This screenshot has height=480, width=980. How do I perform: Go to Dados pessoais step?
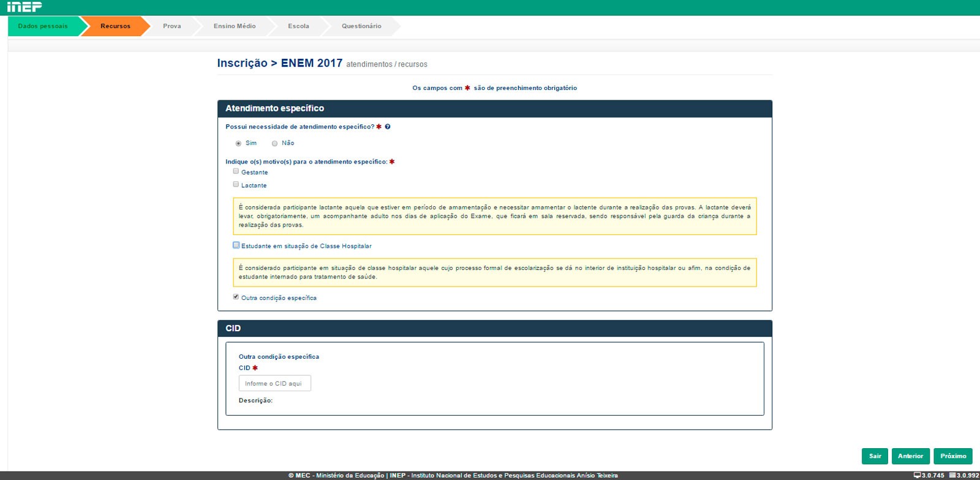pos(43,26)
